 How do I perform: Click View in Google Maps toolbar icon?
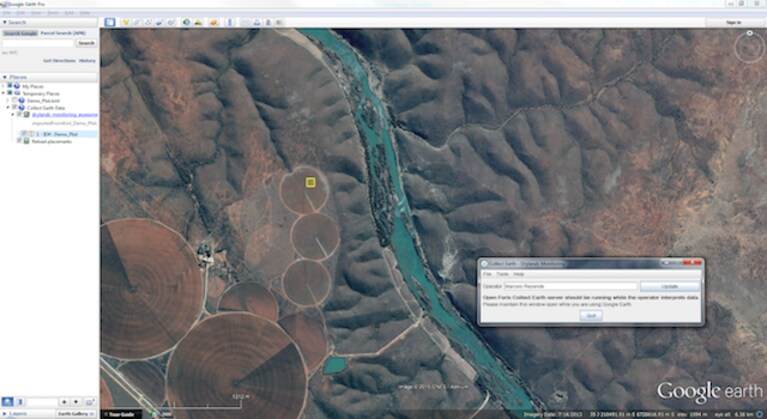pyautogui.click(x=279, y=22)
